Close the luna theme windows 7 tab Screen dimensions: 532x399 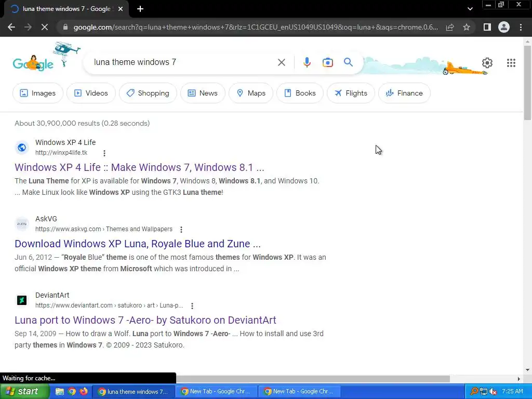[x=121, y=9]
